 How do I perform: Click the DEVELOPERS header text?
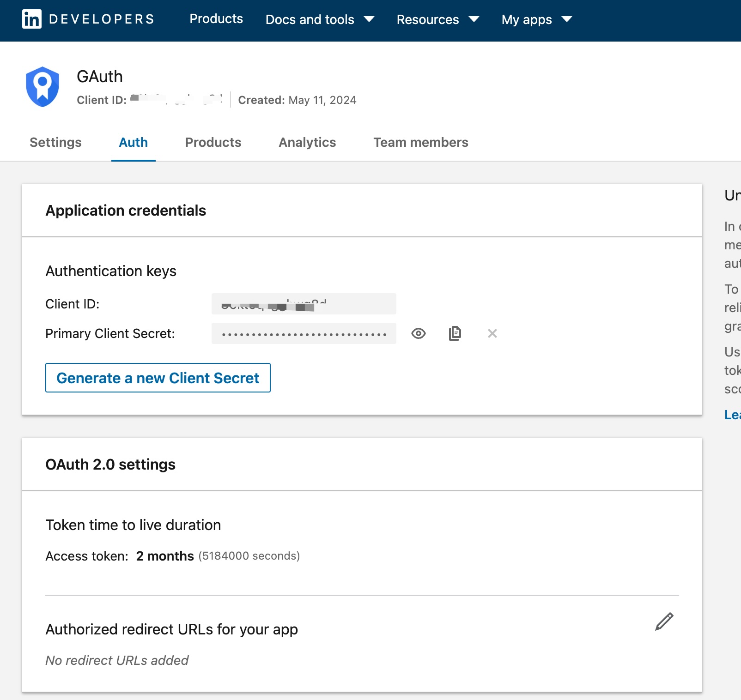pos(102,19)
